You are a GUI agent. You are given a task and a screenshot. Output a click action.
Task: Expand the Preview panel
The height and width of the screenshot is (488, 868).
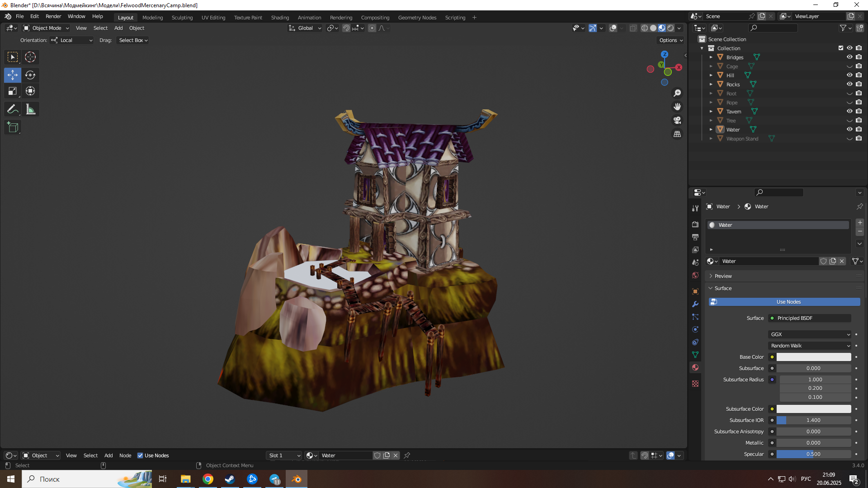click(723, 276)
